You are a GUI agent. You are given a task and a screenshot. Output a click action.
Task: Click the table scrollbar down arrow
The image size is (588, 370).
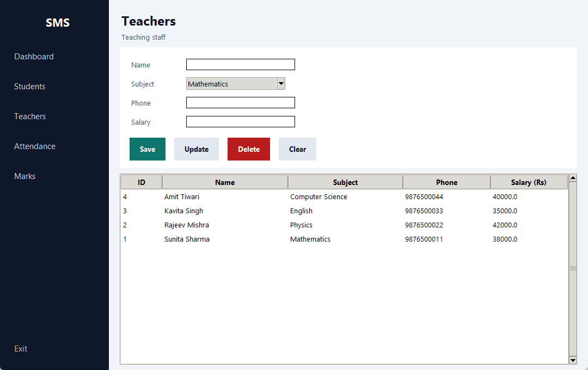click(573, 360)
